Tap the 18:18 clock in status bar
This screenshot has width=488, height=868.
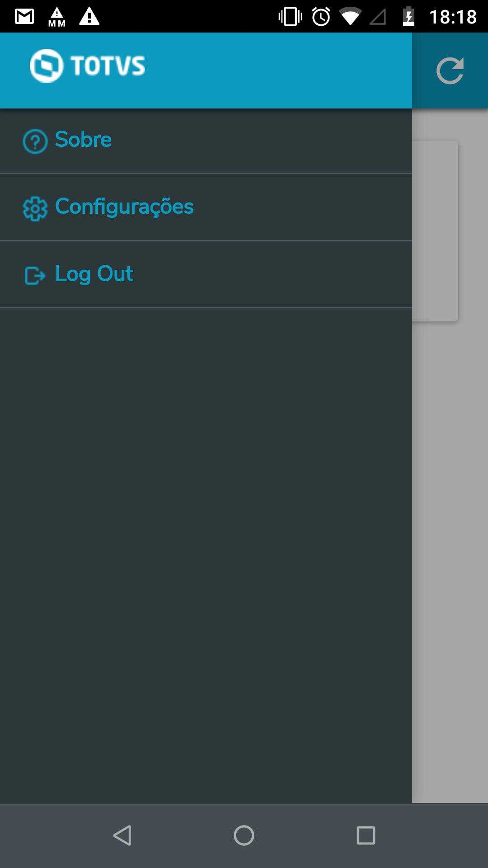tap(453, 17)
